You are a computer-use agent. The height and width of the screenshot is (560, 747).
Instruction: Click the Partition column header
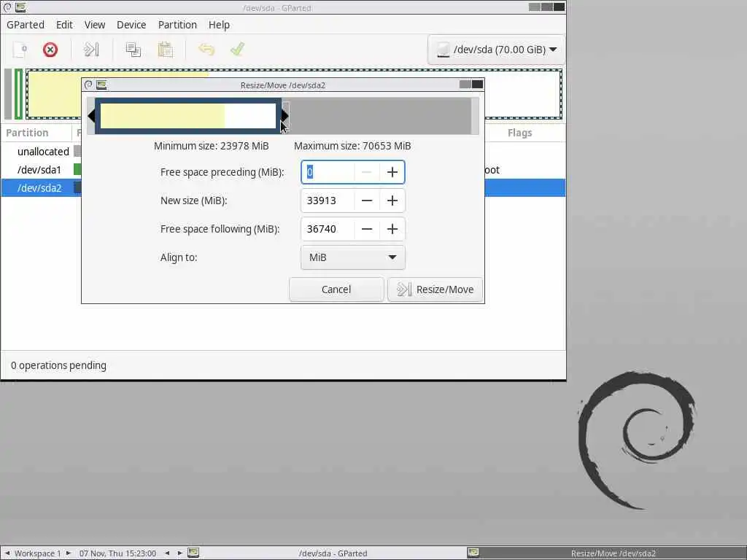(36, 133)
